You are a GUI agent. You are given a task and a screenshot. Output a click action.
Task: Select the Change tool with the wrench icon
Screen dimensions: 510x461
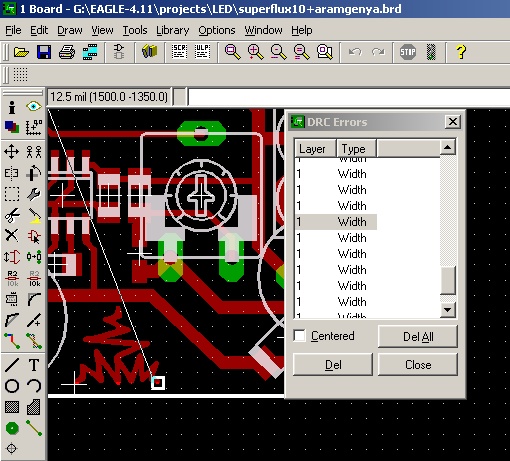click(x=34, y=194)
